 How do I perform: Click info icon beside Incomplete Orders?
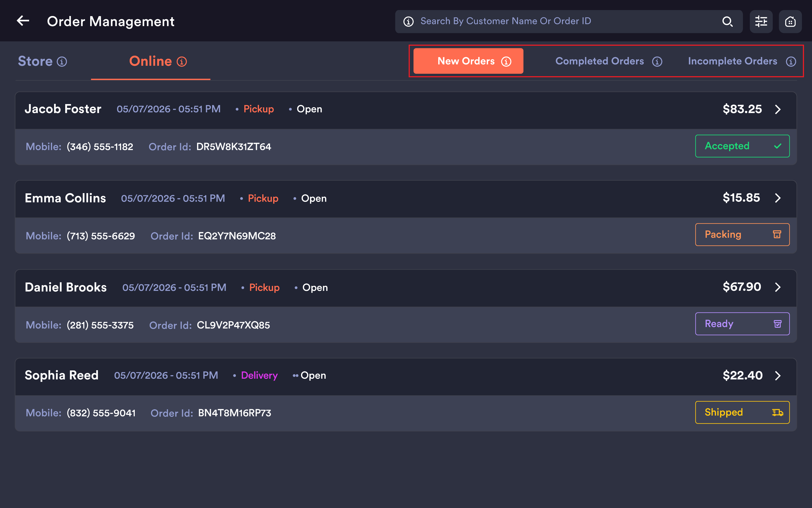coord(791,61)
